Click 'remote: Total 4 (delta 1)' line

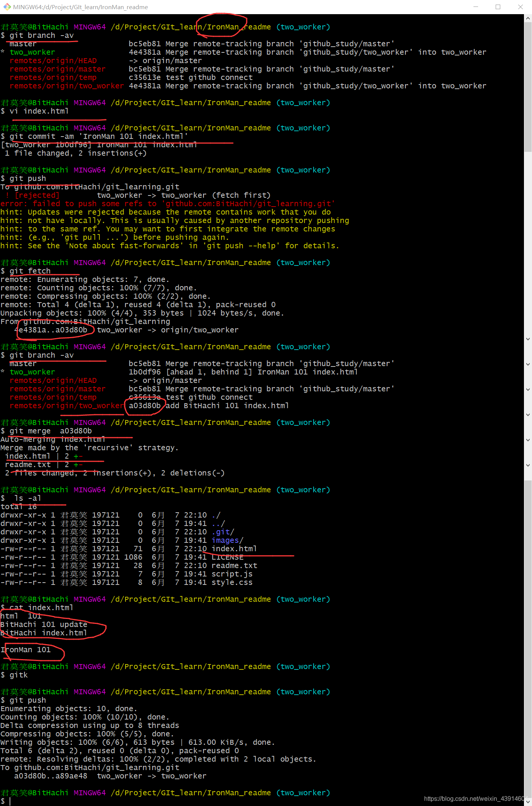tap(138, 304)
